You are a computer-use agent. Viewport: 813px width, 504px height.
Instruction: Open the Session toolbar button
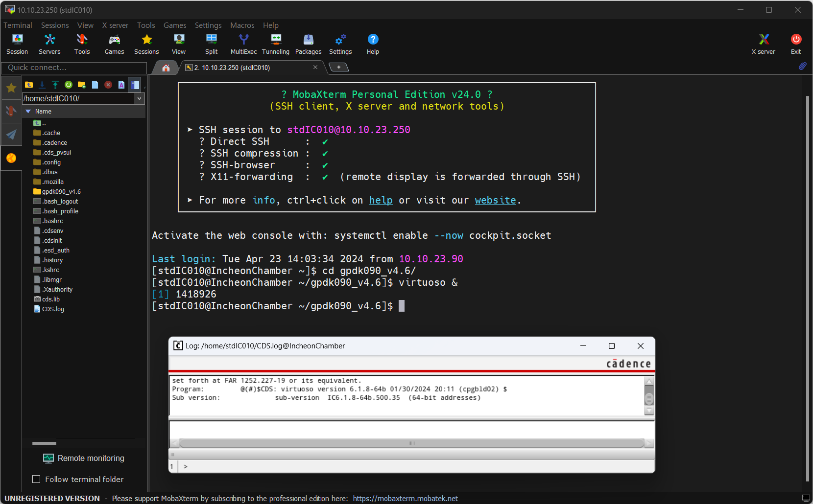click(17, 44)
